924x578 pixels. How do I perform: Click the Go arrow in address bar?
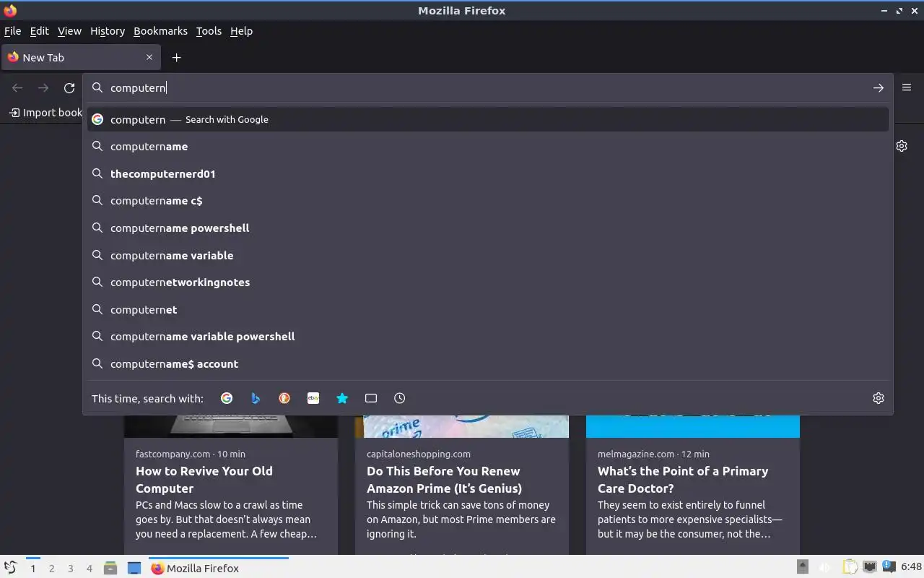[878, 87]
